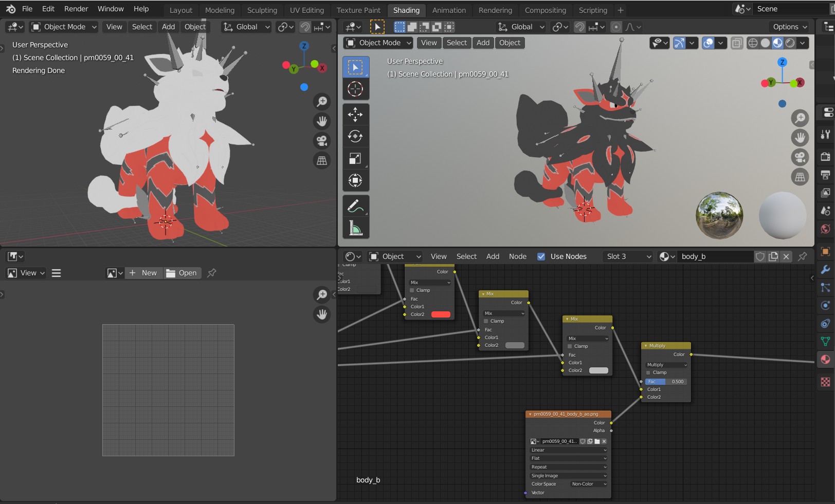Unlink body_b material with X button

click(x=786, y=256)
